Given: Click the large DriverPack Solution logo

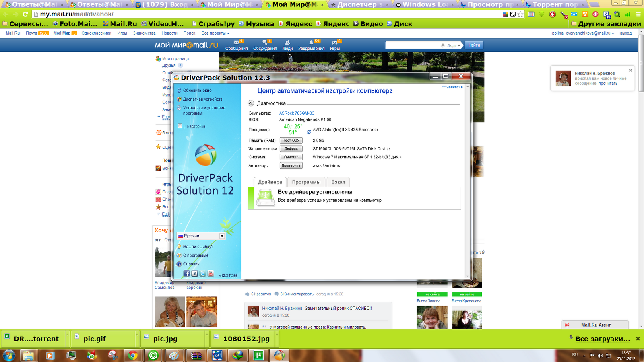Looking at the screenshot, I should click(205, 155).
